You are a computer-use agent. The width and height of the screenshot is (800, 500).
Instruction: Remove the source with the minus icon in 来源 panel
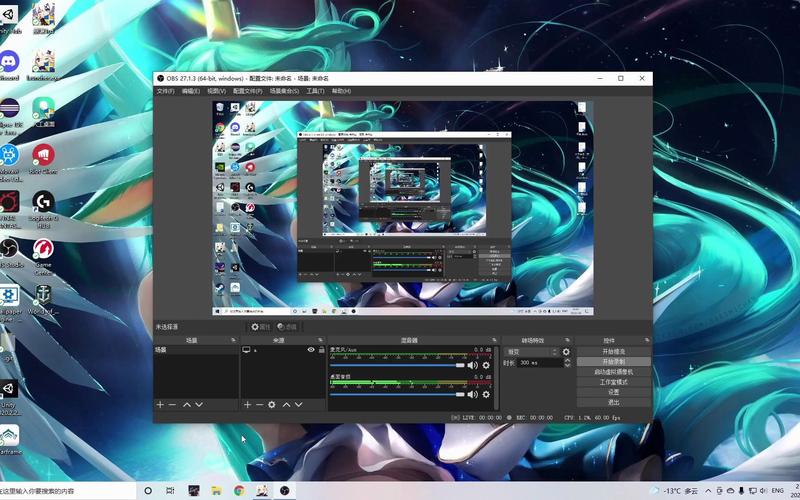pyautogui.click(x=259, y=405)
